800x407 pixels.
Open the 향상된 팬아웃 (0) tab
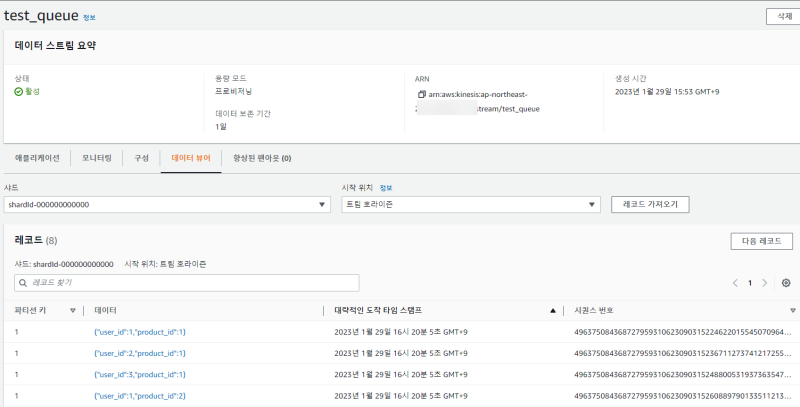tap(261, 158)
